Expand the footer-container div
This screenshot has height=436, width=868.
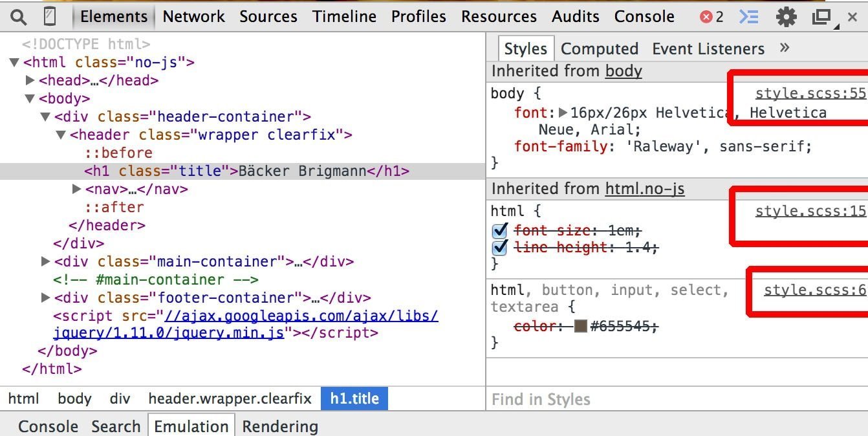45,298
